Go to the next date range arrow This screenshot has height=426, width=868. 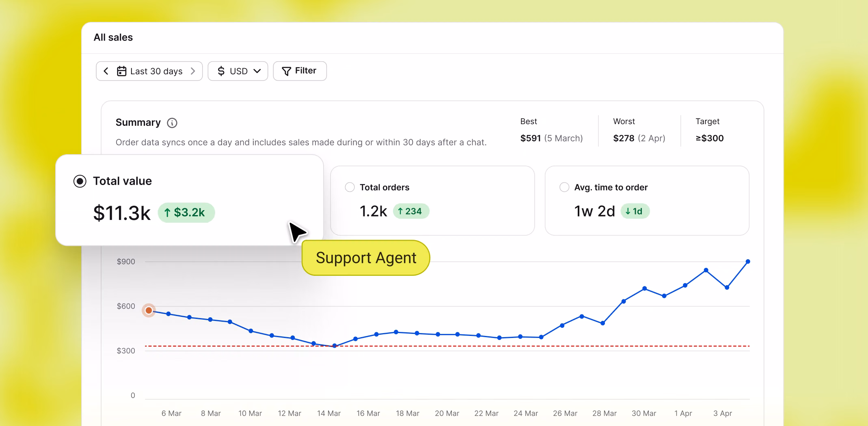[193, 71]
